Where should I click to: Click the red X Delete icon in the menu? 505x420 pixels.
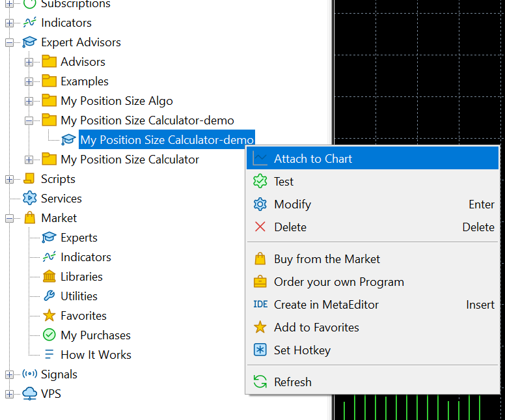(x=260, y=227)
